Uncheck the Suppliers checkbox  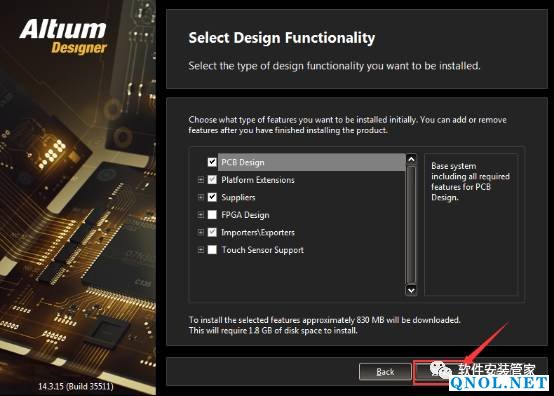tap(212, 197)
